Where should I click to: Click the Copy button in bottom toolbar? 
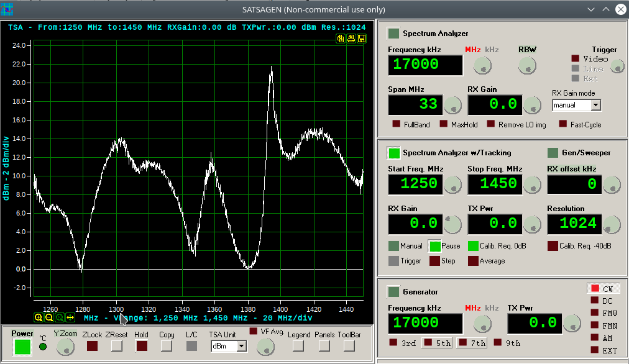coord(167,346)
